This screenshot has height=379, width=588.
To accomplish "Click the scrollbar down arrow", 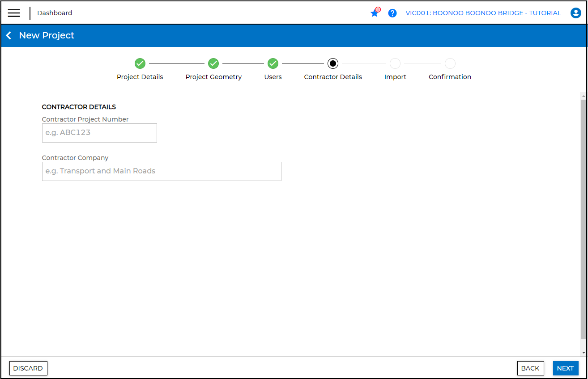I will 583,353.
